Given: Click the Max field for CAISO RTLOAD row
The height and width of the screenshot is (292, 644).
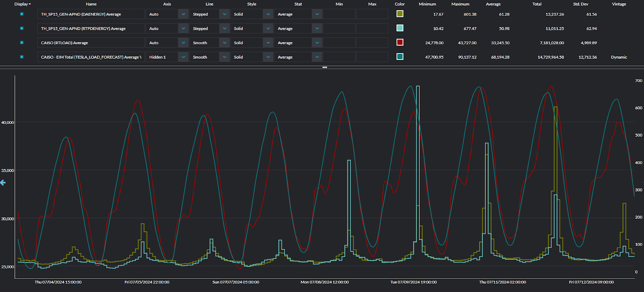Looking at the screenshot, I should coord(372,43).
